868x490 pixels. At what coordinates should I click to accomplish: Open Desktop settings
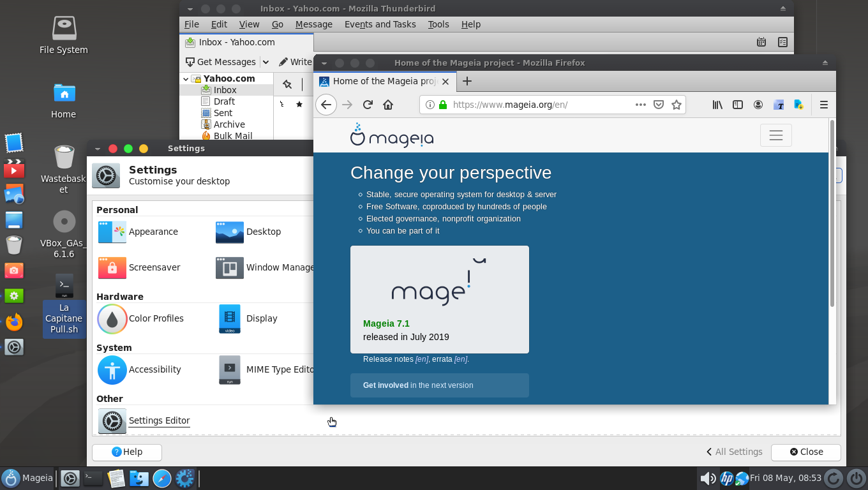pyautogui.click(x=248, y=232)
